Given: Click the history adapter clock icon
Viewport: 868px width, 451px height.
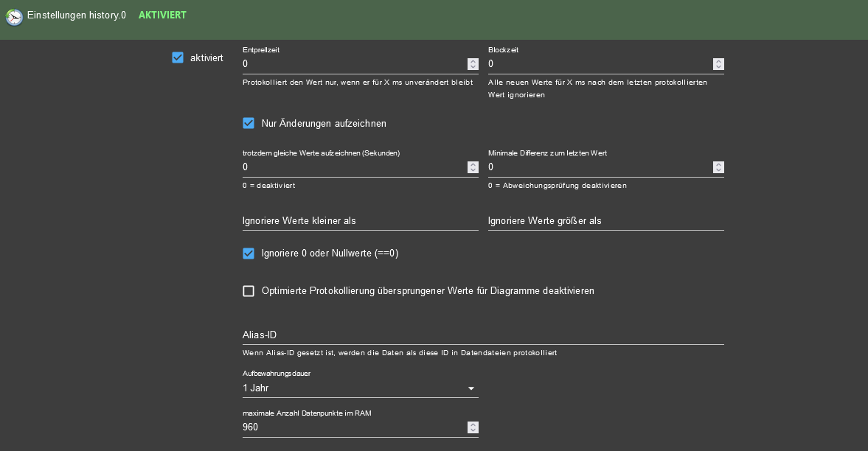Looking at the screenshot, I should click(x=14, y=17).
